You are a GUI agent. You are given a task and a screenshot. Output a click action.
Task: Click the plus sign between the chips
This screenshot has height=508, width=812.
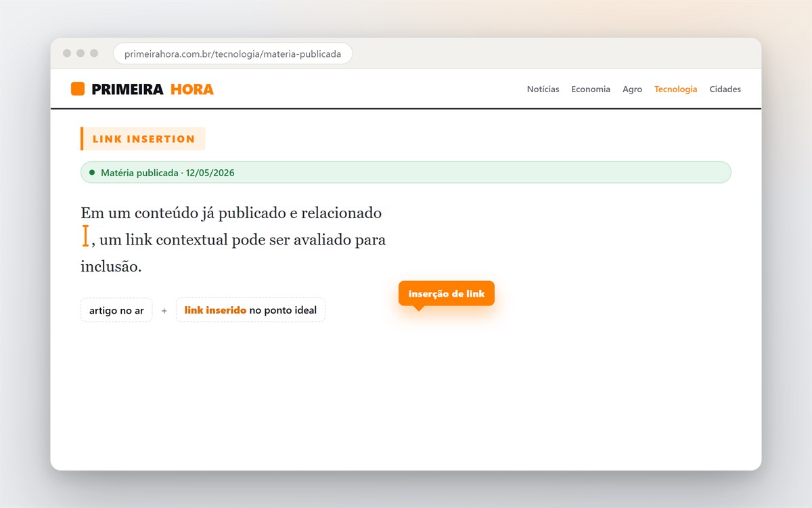click(x=164, y=311)
